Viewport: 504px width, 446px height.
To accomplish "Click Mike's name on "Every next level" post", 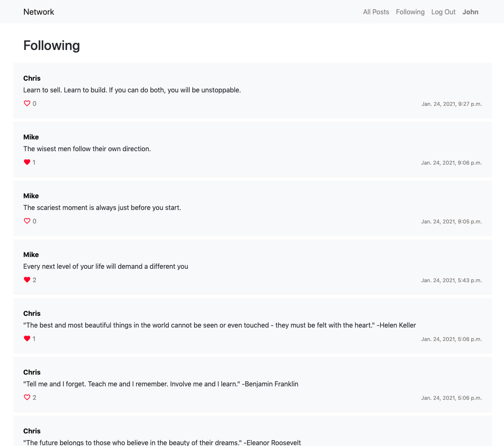I will pos(31,254).
